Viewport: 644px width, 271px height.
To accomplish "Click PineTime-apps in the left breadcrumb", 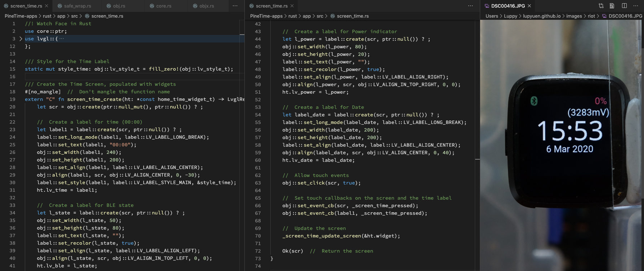I will (x=21, y=16).
